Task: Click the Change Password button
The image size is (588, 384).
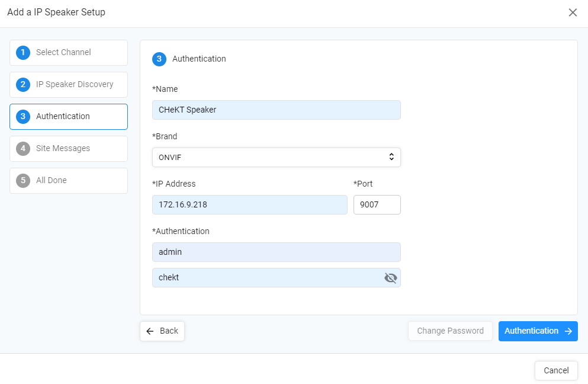Action: click(x=450, y=331)
